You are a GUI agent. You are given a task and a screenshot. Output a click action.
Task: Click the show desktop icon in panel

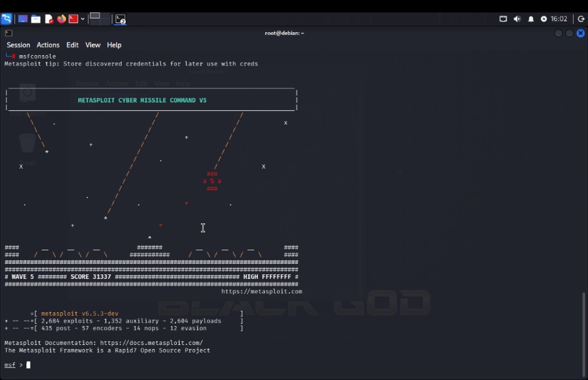(x=23, y=19)
